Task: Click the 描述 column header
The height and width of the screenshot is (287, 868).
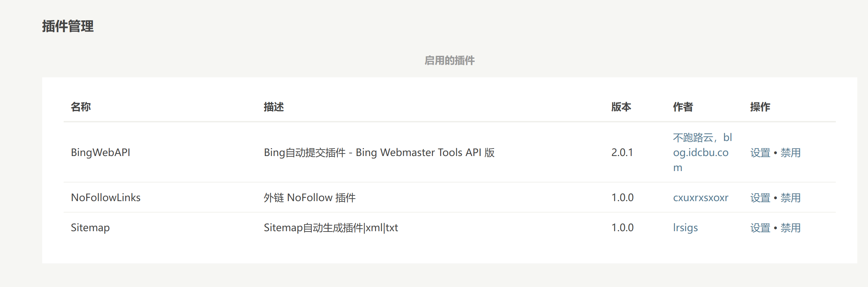Action: click(274, 107)
